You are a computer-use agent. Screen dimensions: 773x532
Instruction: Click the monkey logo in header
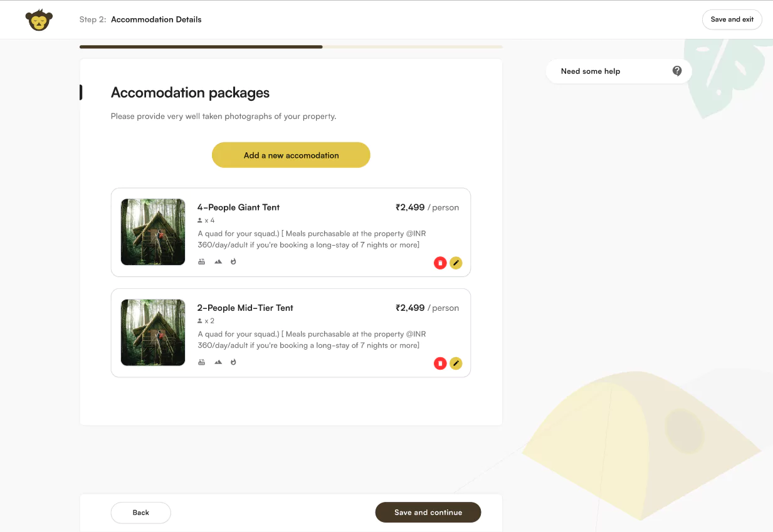click(x=39, y=20)
